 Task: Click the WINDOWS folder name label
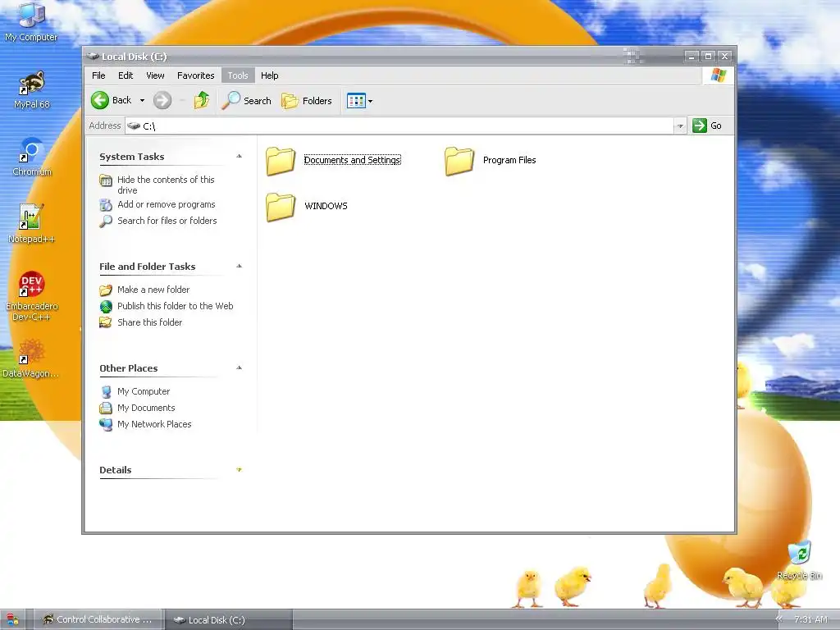click(326, 206)
